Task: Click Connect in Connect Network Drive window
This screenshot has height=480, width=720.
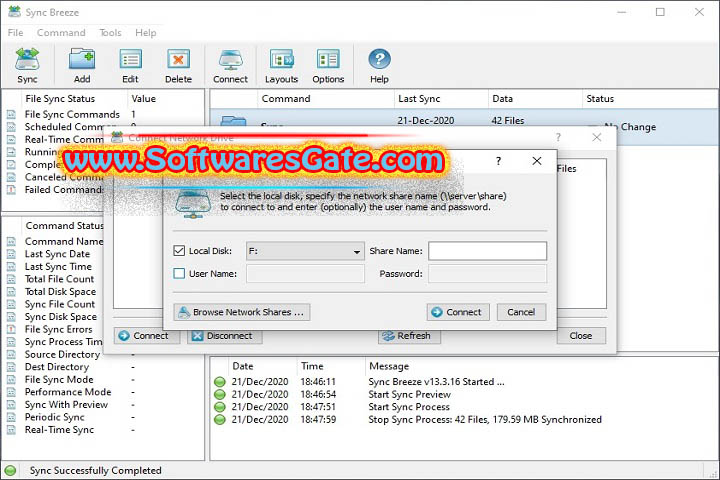Action: tap(147, 335)
